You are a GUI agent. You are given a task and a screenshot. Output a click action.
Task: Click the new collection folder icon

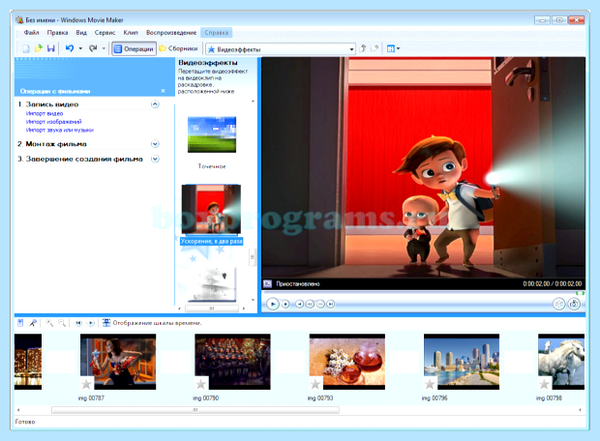pos(375,48)
